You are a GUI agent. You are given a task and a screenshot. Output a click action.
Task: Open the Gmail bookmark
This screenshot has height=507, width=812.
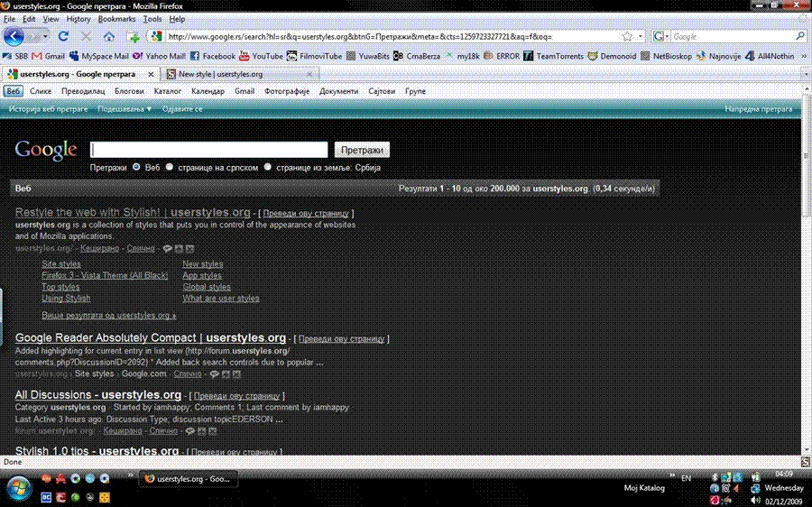tap(48, 56)
